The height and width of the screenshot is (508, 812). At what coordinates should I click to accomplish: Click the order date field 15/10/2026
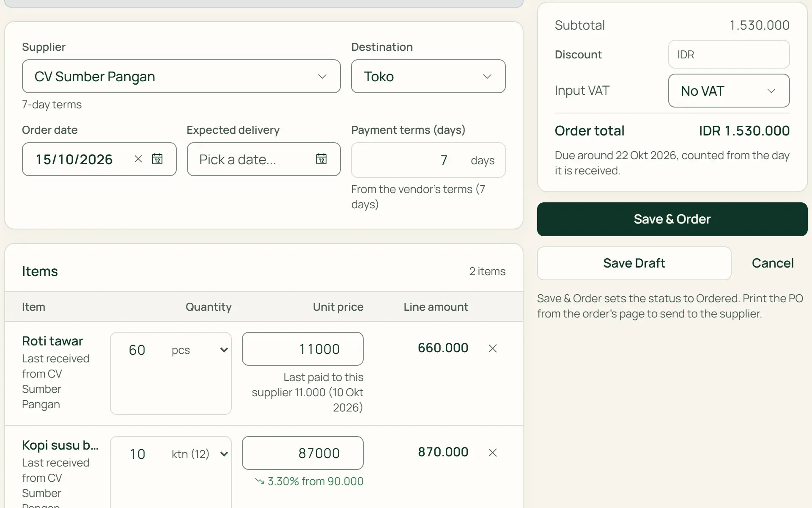click(x=99, y=159)
